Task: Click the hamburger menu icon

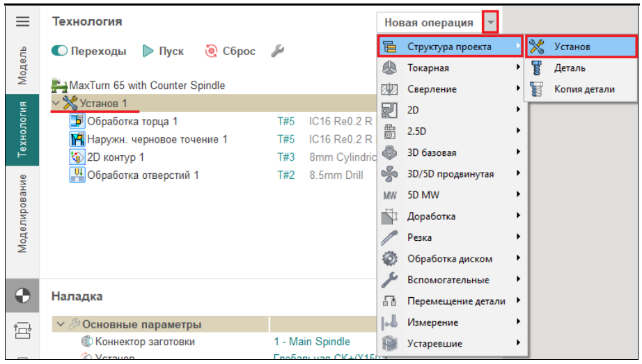Action: tap(23, 22)
